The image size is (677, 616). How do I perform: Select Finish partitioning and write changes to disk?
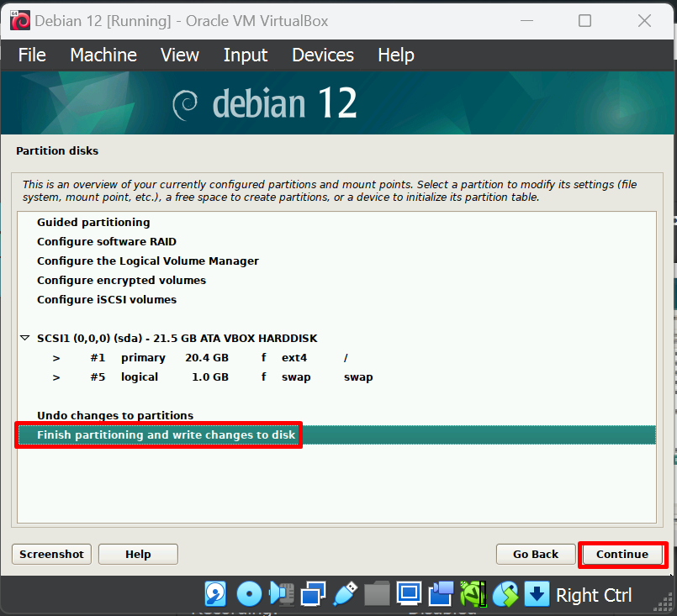(336, 434)
